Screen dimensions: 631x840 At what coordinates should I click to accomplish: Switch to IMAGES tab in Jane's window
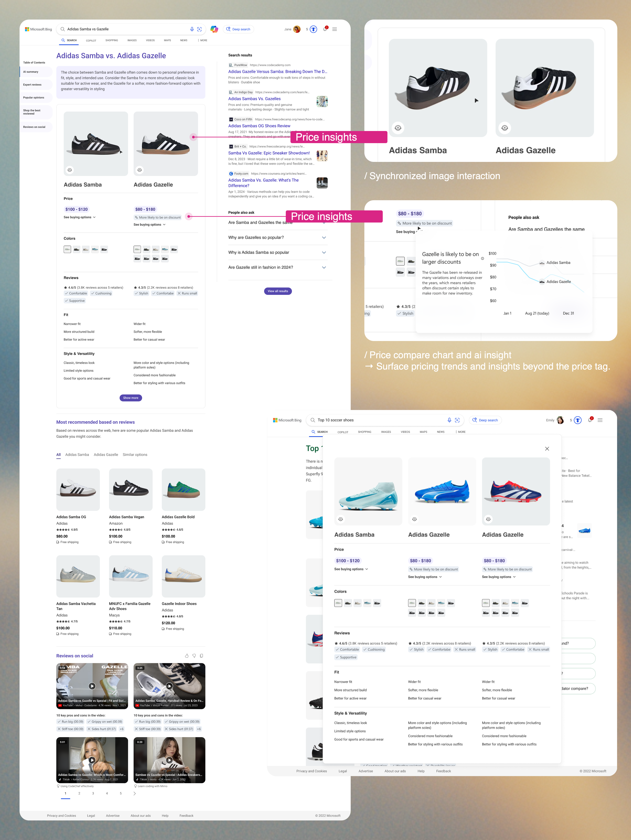pyautogui.click(x=132, y=40)
